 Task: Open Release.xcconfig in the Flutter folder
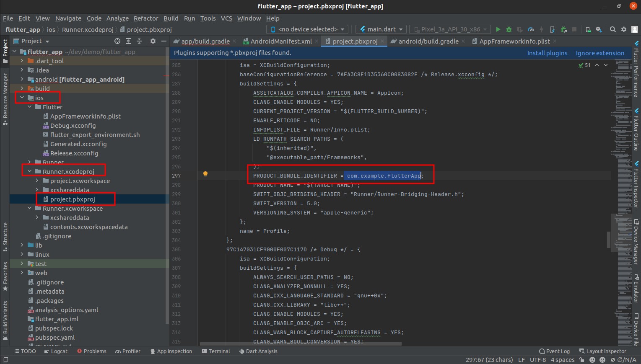74,153
